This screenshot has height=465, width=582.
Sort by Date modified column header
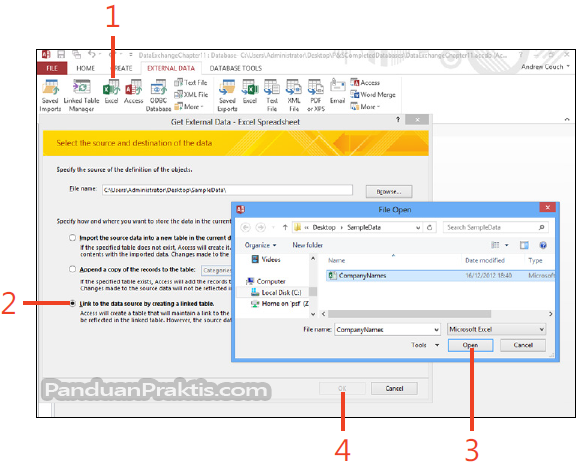(485, 261)
